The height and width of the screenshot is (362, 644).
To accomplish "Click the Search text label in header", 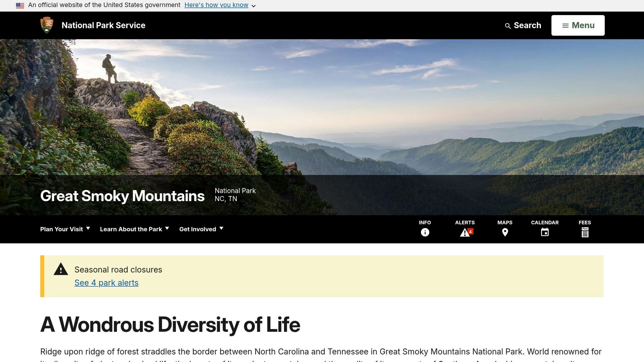I will [x=527, y=25].
